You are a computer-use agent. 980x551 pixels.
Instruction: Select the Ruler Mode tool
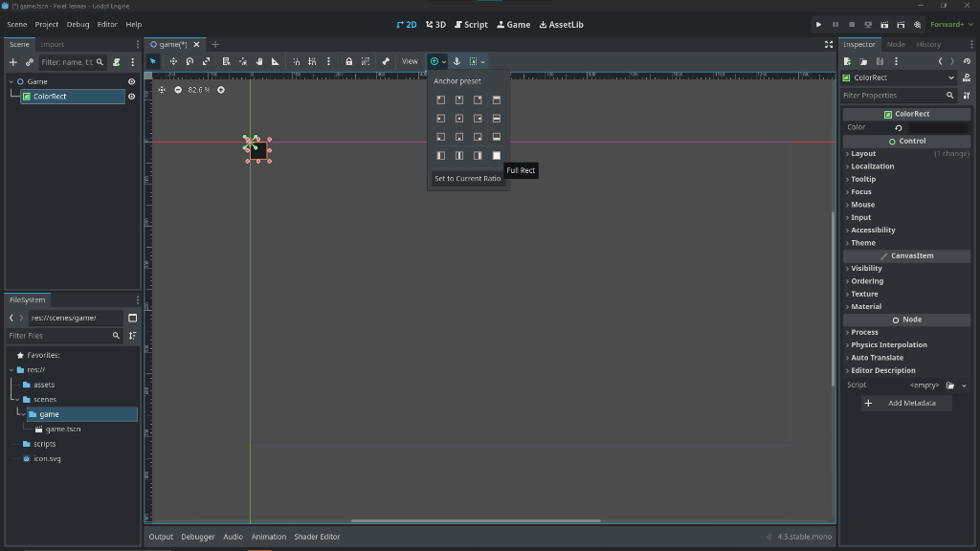point(276,61)
